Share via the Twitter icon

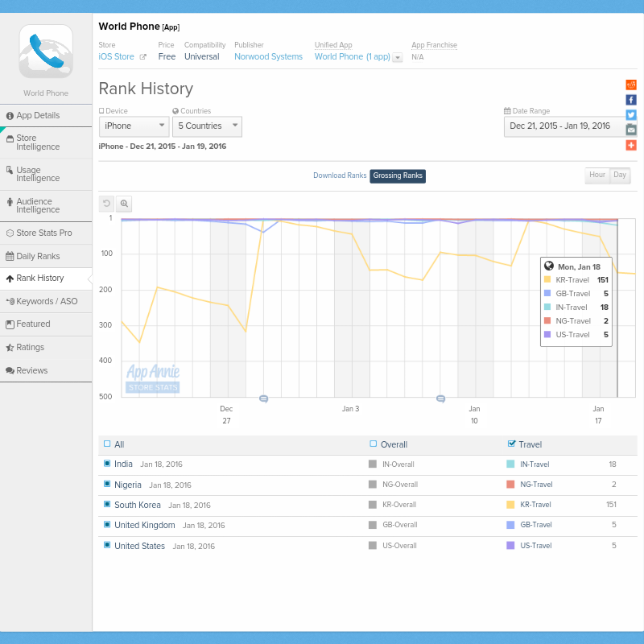coord(631,114)
